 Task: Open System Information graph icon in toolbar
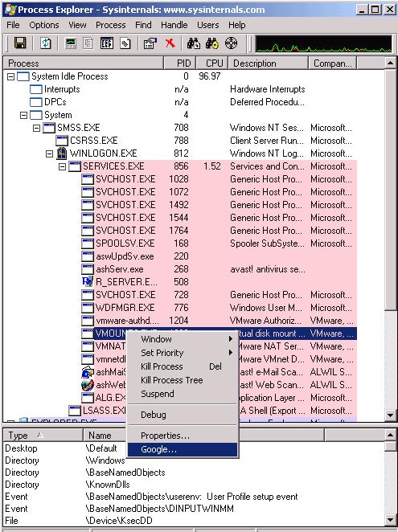coord(71,43)
